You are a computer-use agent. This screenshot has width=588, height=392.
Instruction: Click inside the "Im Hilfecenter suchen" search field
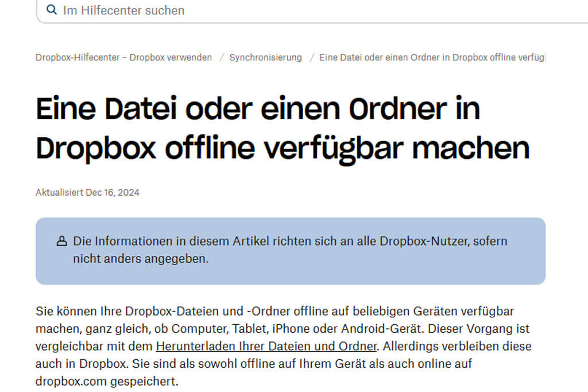[172, 10]
